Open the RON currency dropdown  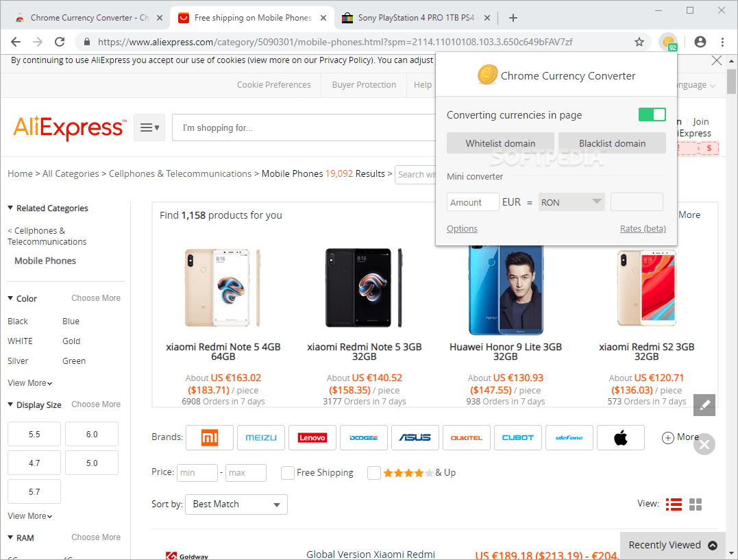coord(571,202)
